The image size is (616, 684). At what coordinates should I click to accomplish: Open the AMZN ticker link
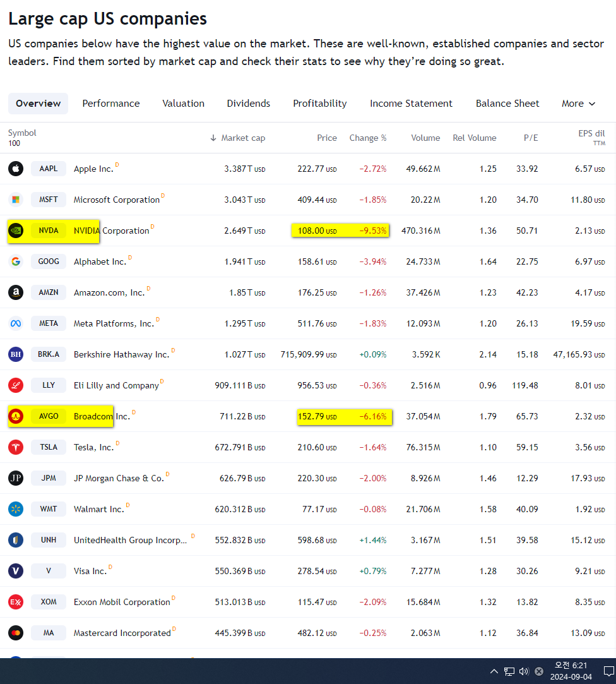(x=49, y=292)
